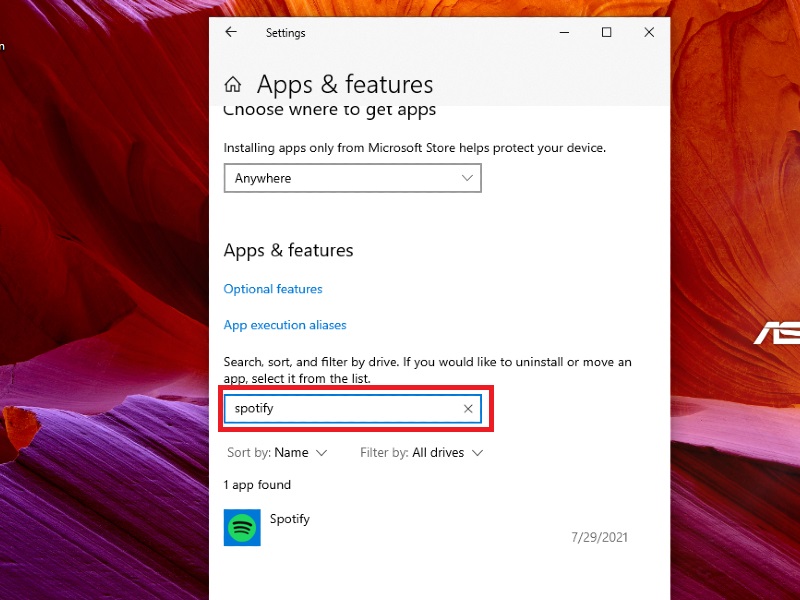Open Settings home via the house icon
The image size is (800, 600).
click(x=233, y=84)
